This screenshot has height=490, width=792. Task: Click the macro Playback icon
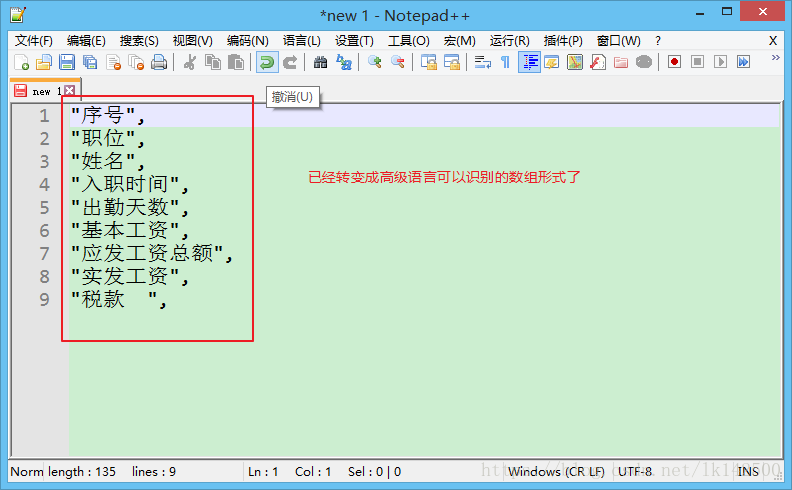tap(720, 62)
